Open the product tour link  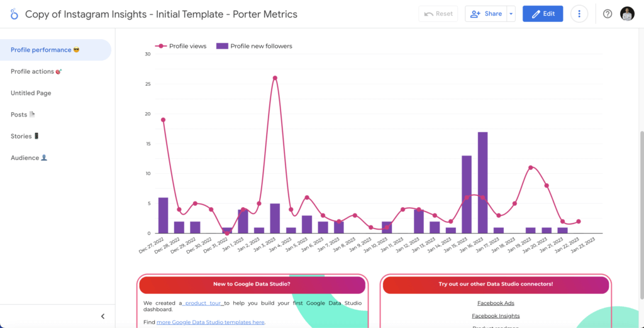(x=203, y=303)
